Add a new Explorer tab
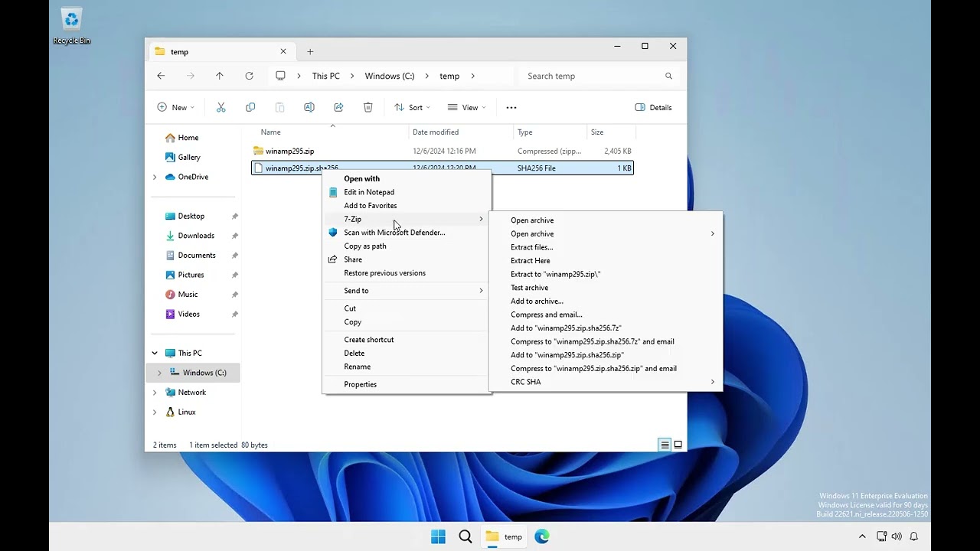This screenshot has height=551, width=980. [x=310, y=51]
